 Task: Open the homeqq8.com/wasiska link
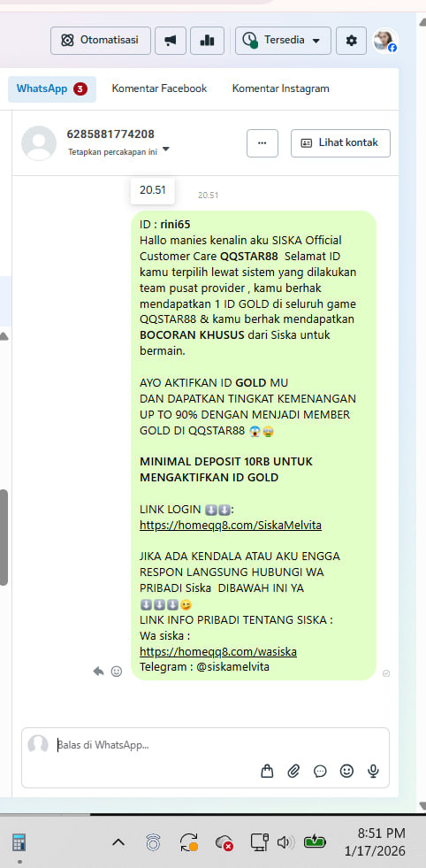pyautogui.click(x=218, y=651)
